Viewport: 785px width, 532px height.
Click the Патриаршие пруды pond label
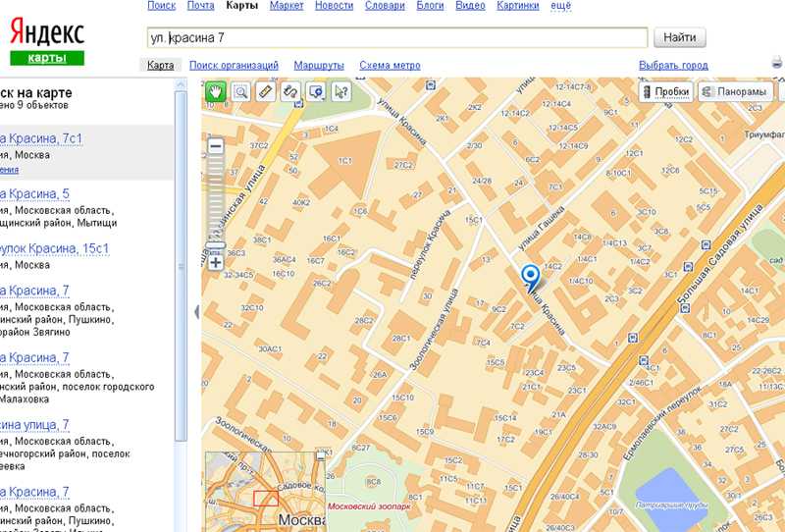pyautogui.click(x=672, y=505)
